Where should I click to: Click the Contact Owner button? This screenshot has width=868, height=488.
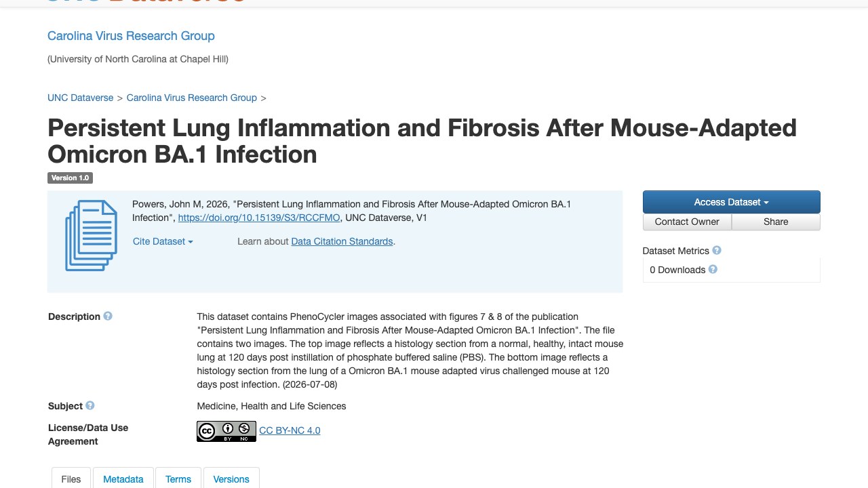[687, 222]
